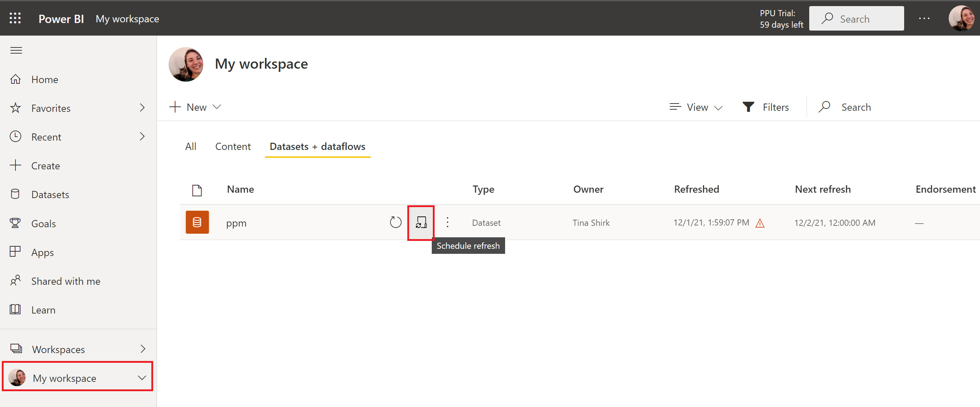Select the All tab
Viewport: 980px width, 407px height.
[191, 146]
